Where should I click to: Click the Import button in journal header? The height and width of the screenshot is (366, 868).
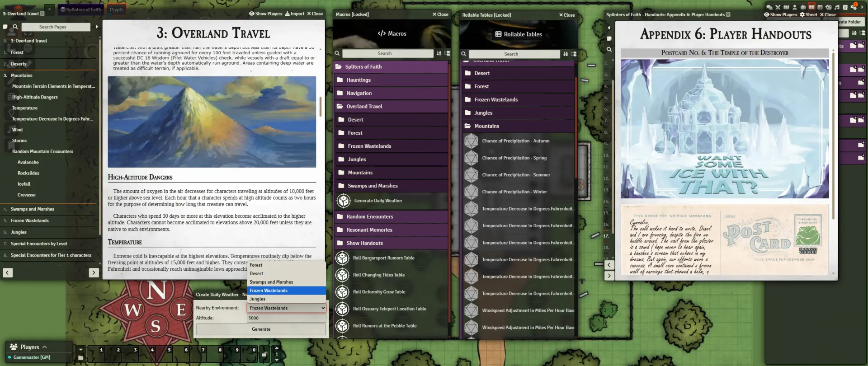[x=294, y=14]
